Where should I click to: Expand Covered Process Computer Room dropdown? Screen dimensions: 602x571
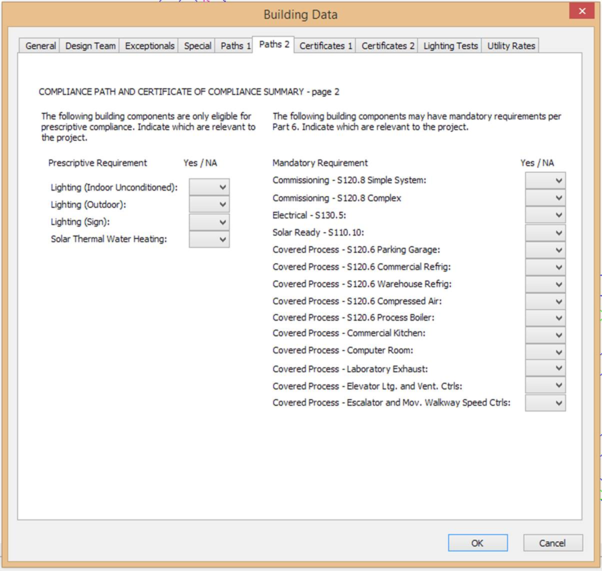click(x=545, y=352)
